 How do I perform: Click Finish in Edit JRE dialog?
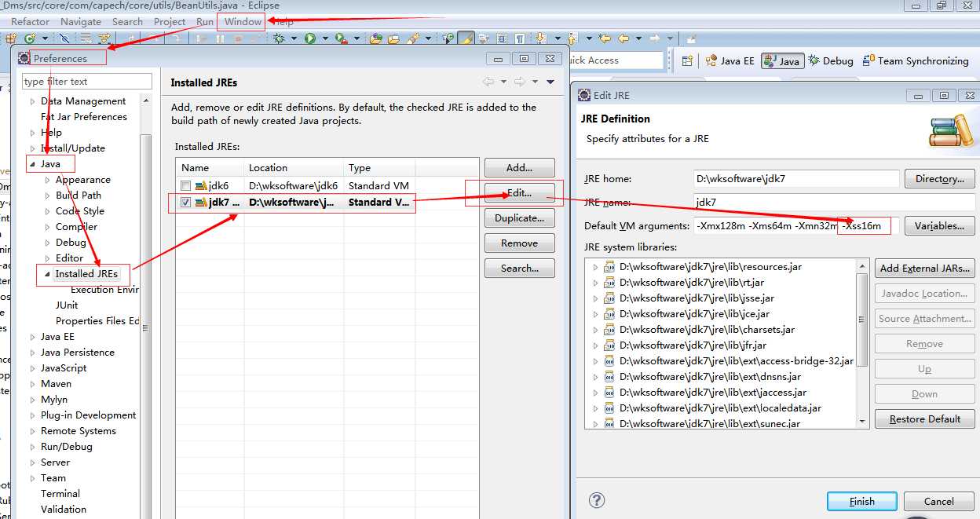point(861,501)
